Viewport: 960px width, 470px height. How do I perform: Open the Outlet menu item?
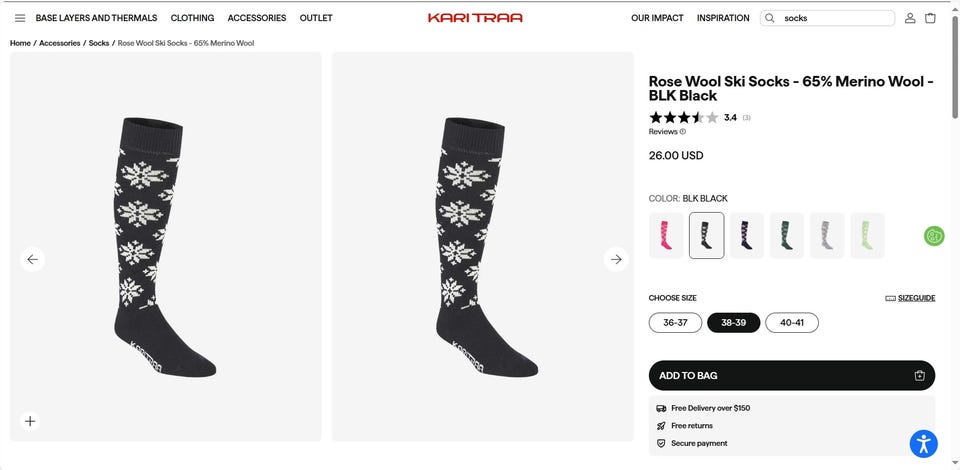[x=316, y=18]
